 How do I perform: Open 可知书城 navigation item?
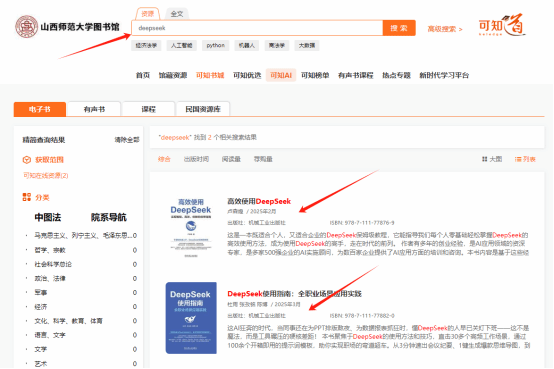pyautogui.click(x=210, y=75)
